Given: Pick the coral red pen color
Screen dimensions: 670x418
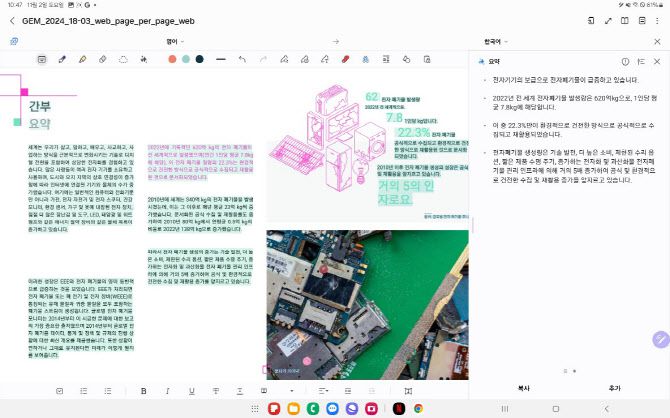Looking at the screenshot, I should (x=172, y=59).
